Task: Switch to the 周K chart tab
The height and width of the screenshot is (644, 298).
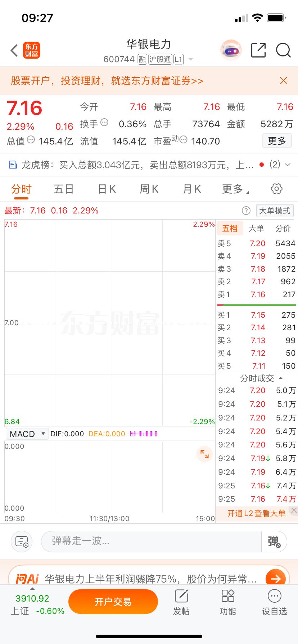Action: point(149,189)
